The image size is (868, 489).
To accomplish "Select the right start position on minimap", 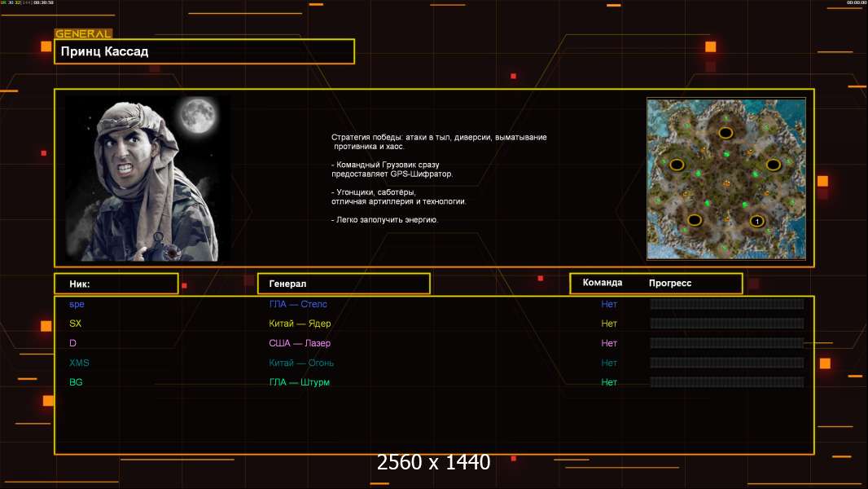I will tap(773, 165).
